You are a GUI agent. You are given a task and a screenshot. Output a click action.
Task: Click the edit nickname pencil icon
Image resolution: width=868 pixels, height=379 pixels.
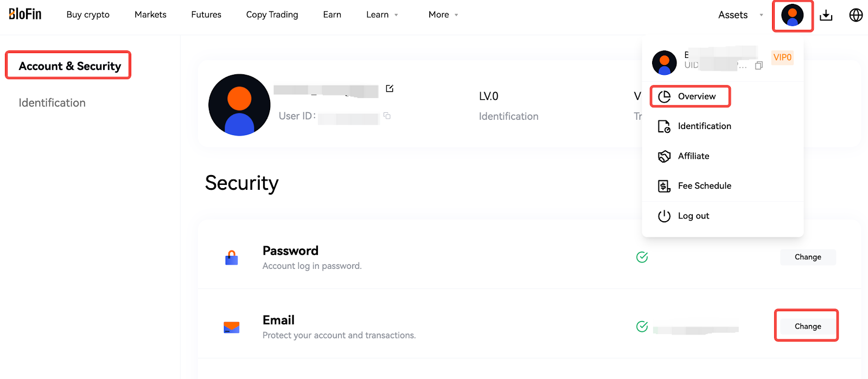tap(390, 88)
